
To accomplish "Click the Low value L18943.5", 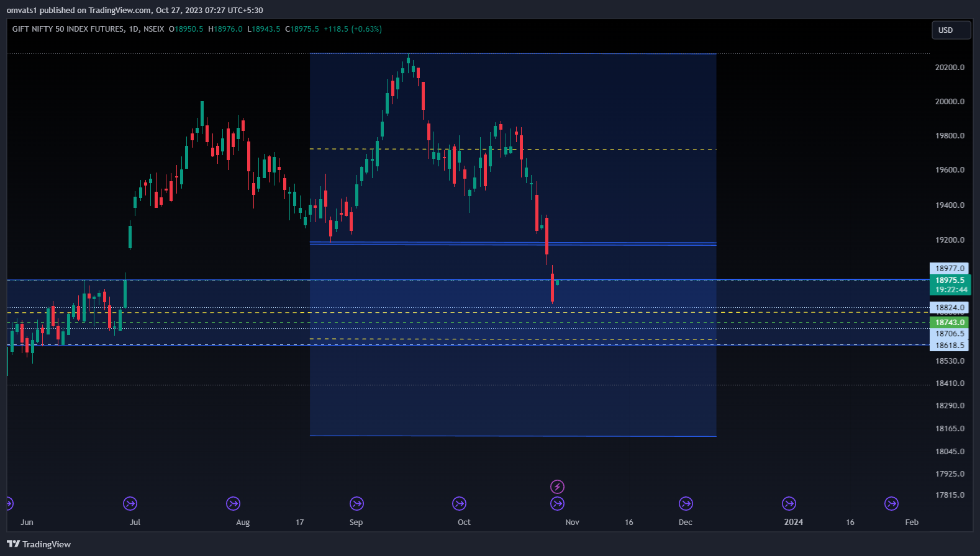I will tap(264, 29).
